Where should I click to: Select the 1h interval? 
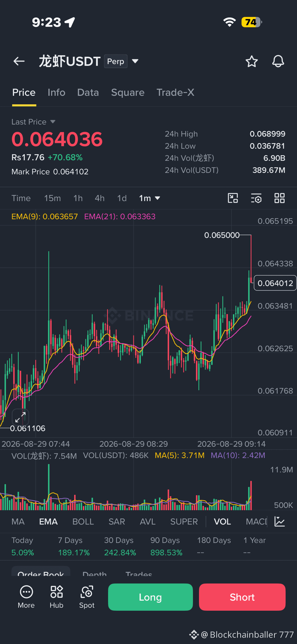pos(78,198)
